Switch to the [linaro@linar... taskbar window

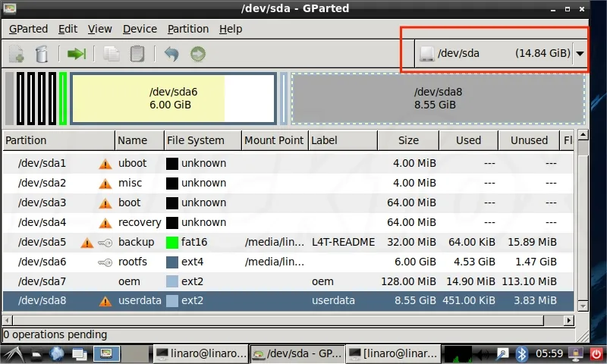(392, 354)
